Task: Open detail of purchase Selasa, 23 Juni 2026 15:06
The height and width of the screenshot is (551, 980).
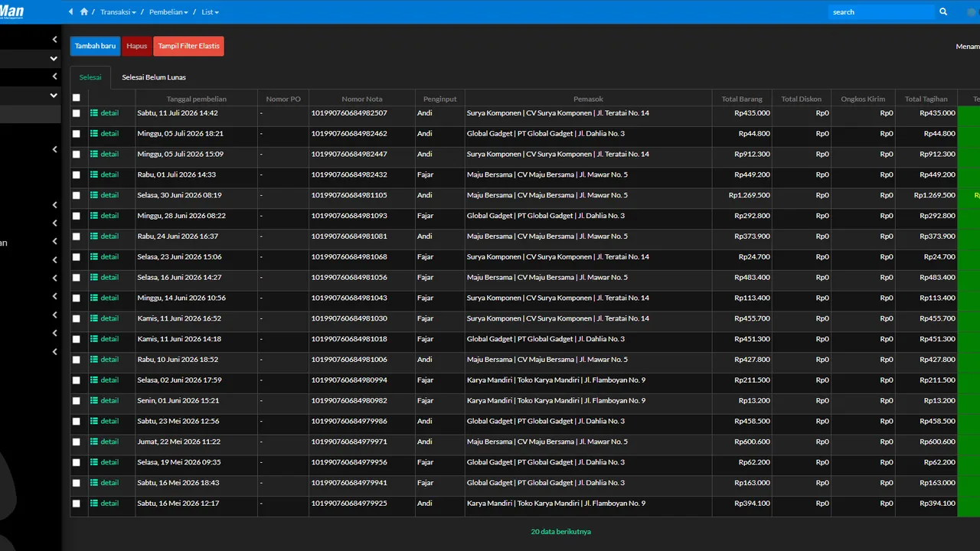Action: pyautogui.click(x=104, y=257)
